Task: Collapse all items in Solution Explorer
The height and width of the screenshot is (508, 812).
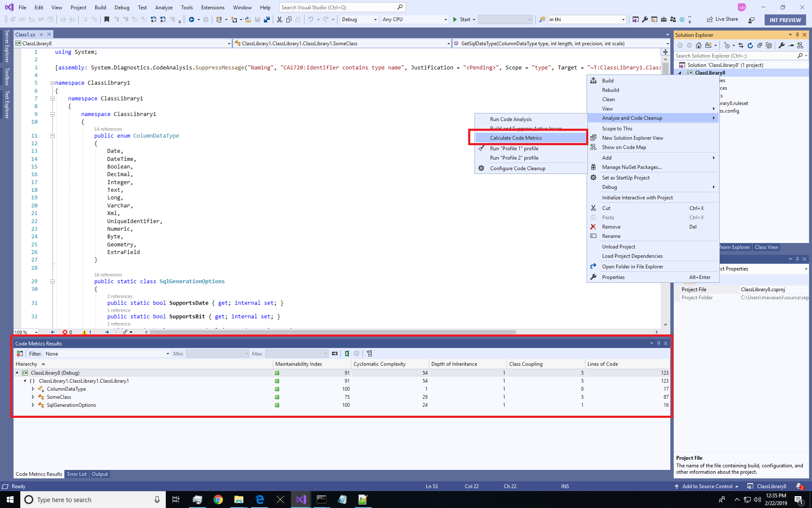Action: pyautogui.click(x=760, y=45)
